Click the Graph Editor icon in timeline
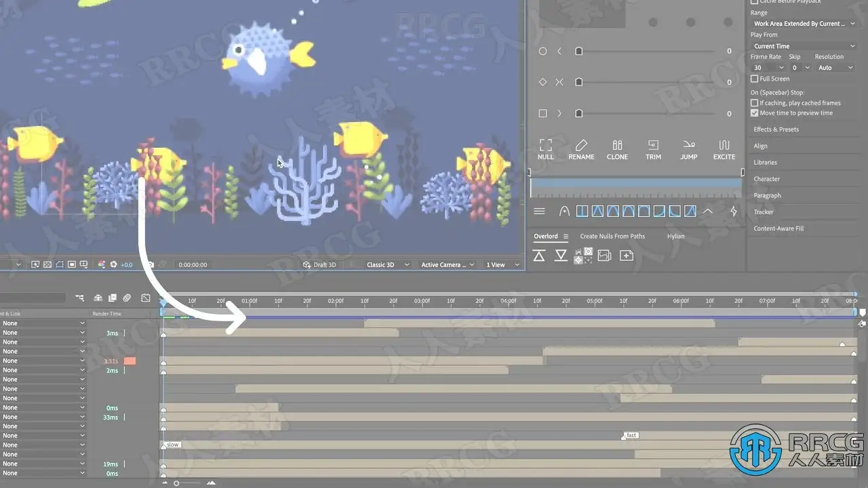 [146, 298]
